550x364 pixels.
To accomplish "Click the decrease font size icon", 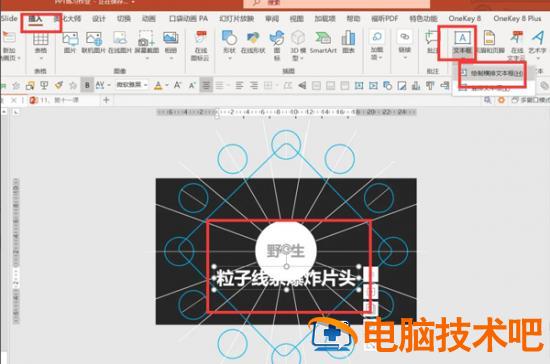I will [192, 85].
